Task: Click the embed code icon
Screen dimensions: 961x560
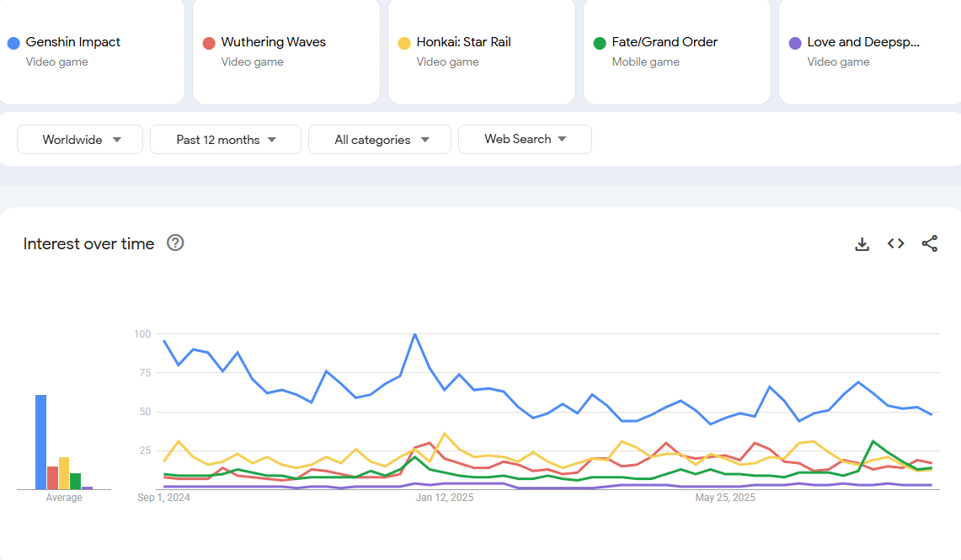Action: point(896,244)
